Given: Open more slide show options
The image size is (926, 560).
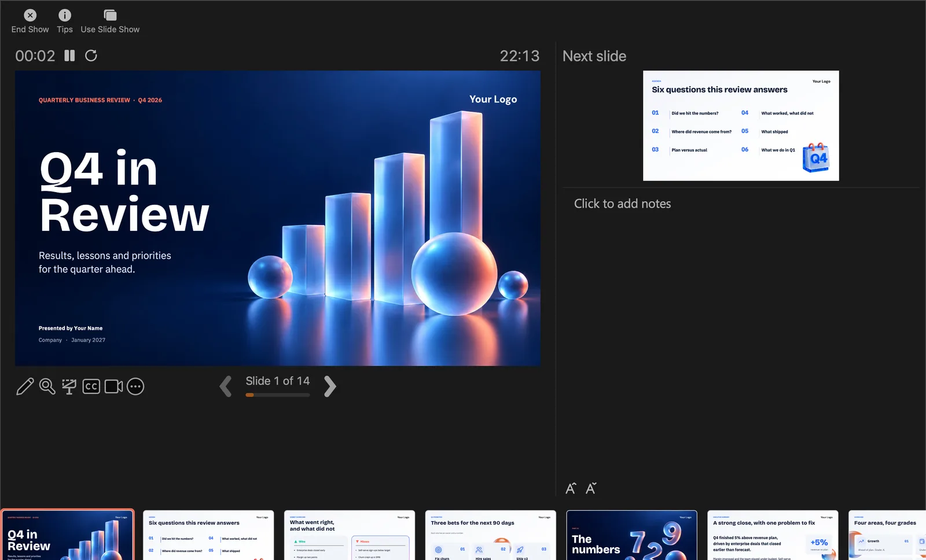Looking at the screenshot, I should point(135,386).
